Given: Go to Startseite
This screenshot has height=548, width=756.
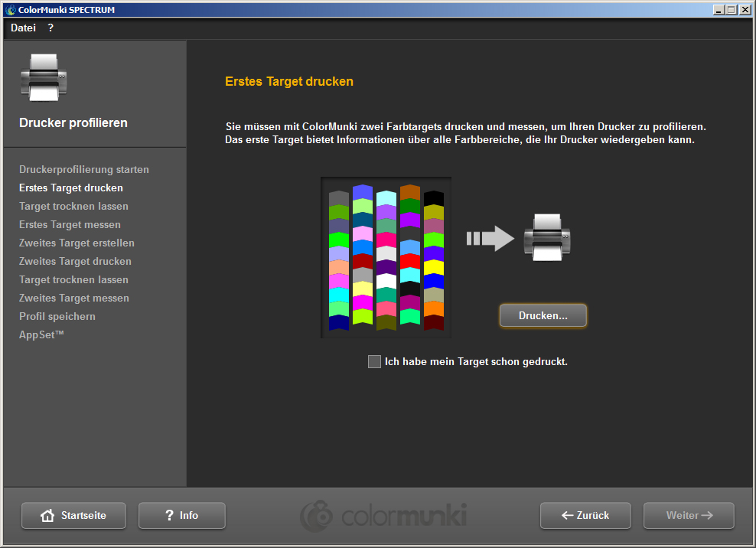Looking at the screenshot, I should point(73,515).
